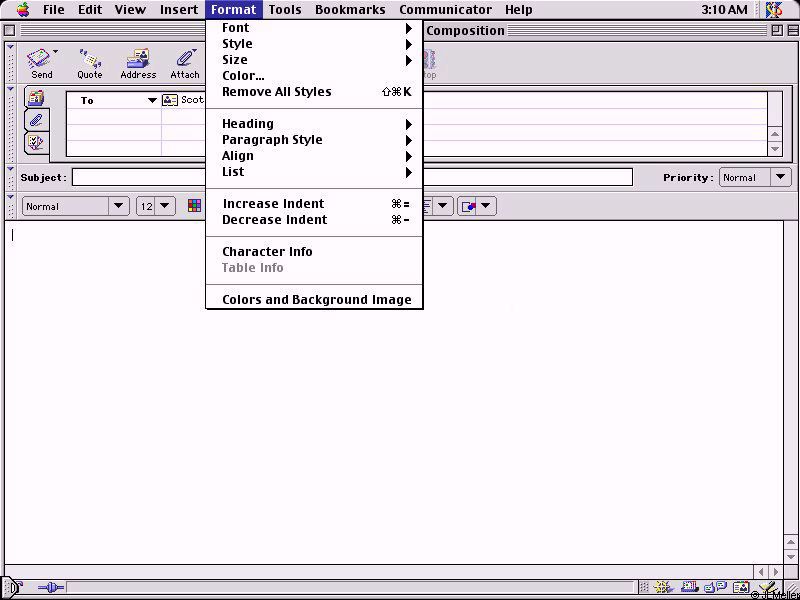Open Address Book component bar icon

tap(741, 588)
